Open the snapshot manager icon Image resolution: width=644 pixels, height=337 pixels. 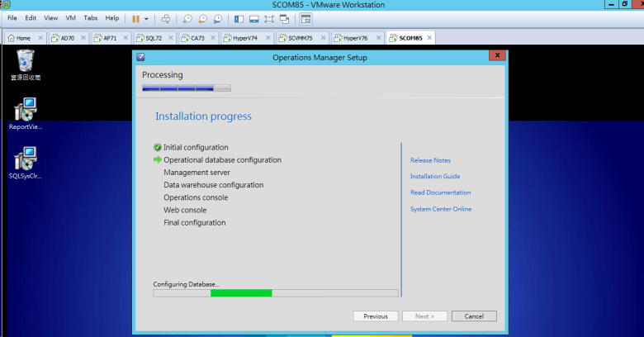[217, 18]
